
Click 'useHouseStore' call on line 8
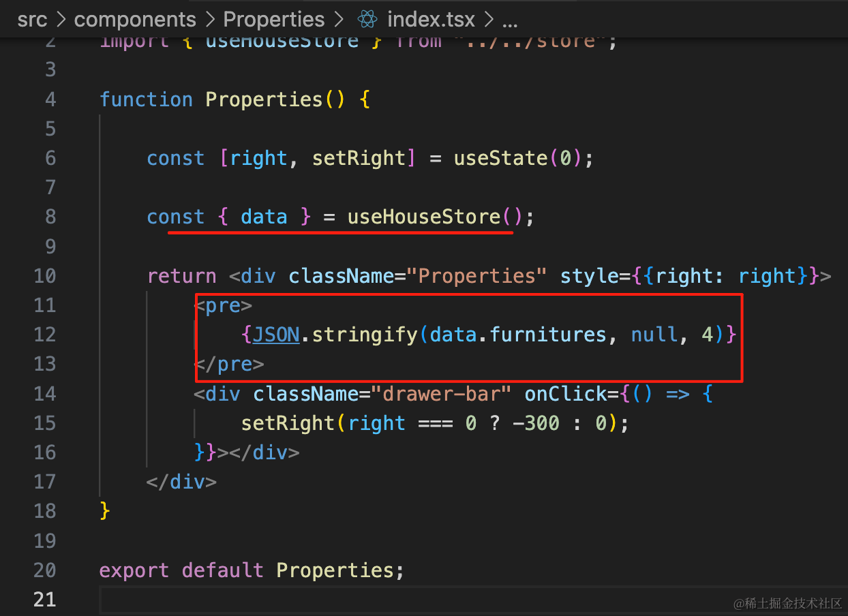click(x=424, y=217)
